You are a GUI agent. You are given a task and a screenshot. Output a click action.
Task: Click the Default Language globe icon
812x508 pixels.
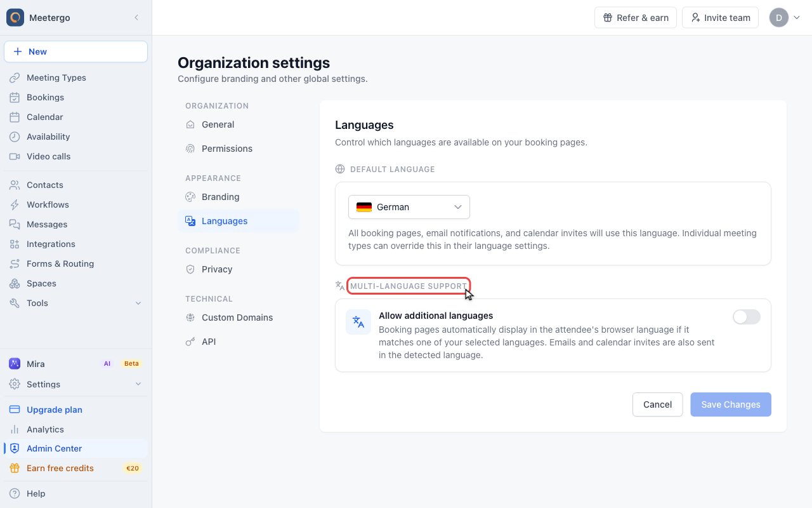coord(340,169)
